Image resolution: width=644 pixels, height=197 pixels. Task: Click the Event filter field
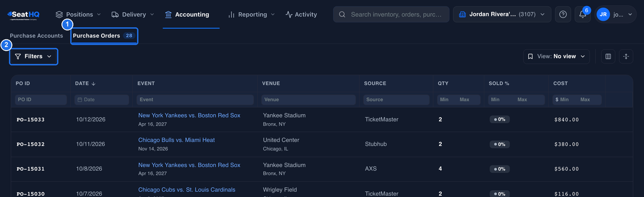tap(195, 99)
